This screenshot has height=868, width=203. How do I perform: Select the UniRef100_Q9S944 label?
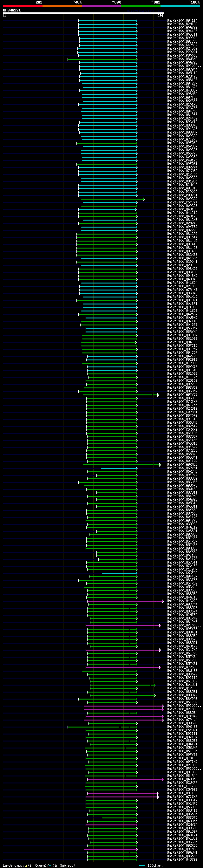click(x=182, y=69)
